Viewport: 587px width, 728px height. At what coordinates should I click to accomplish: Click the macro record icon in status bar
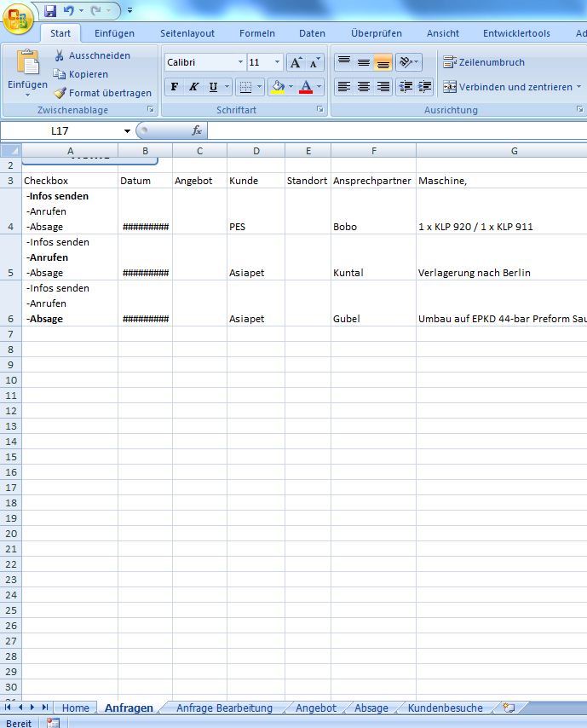53,723
